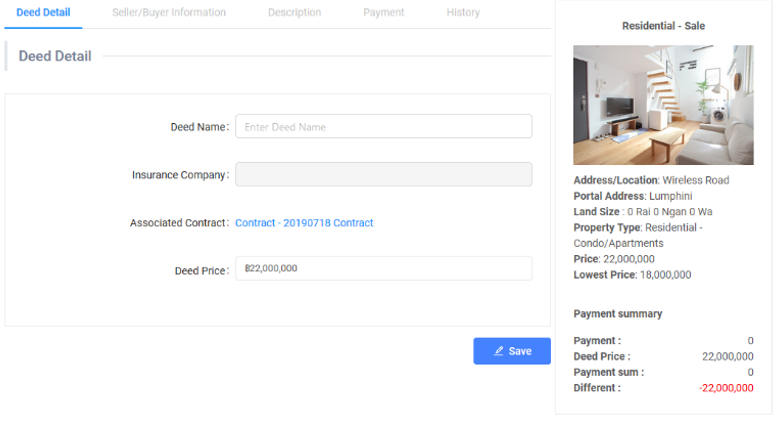Screen dimensions: 780x423
Task: Click the Insurance Company field
Action: (383, 175)
